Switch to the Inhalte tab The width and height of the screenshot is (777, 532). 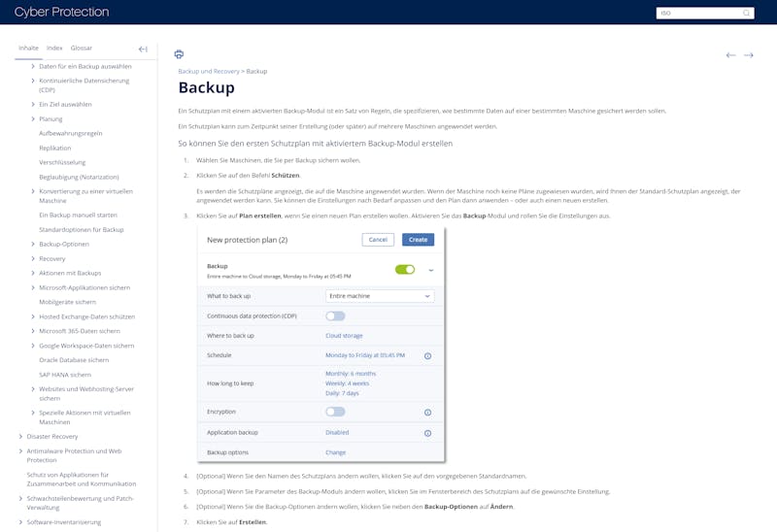[x=28, y=48]
